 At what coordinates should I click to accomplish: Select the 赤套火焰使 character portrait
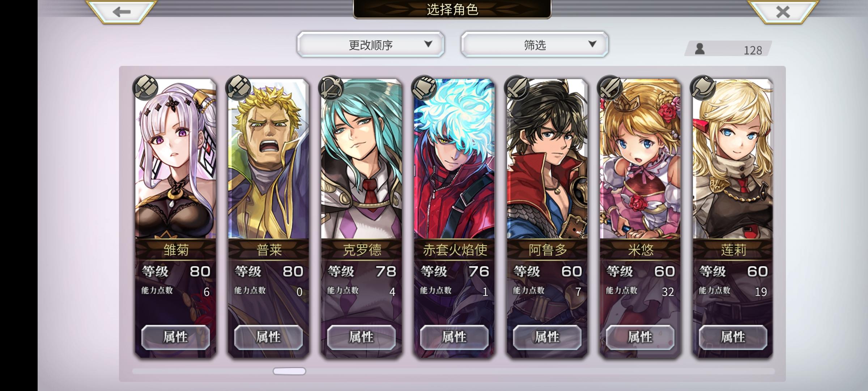coord(454,159)
